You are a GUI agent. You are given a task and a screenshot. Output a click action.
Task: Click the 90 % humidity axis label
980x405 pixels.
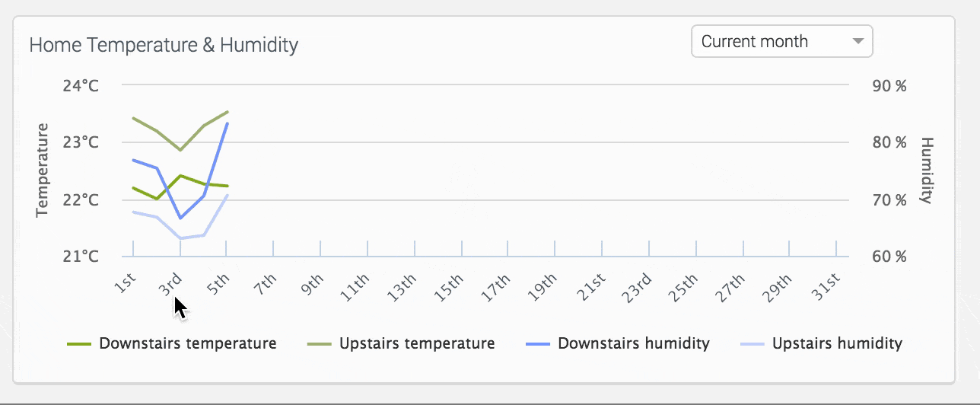click(x=889, y=85)
